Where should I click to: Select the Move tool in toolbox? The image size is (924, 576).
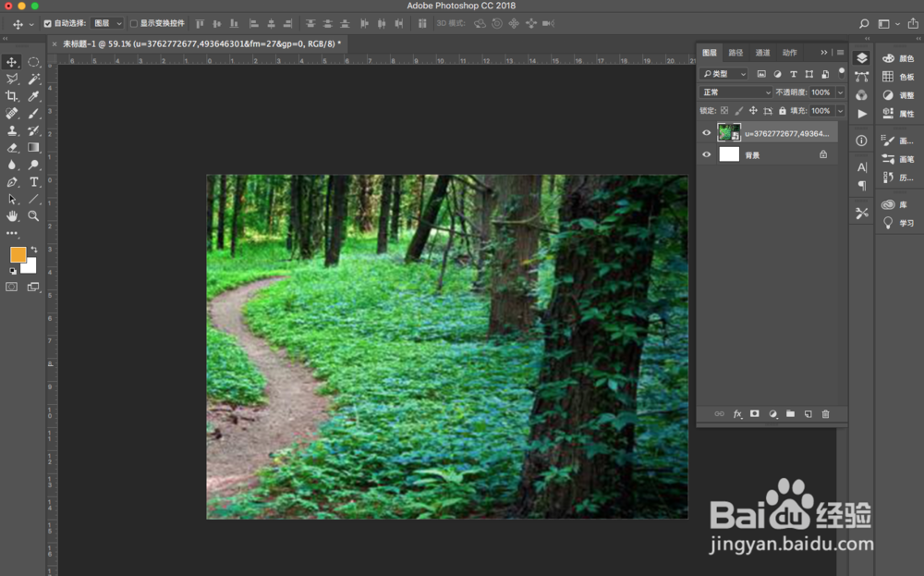(12, 62)
